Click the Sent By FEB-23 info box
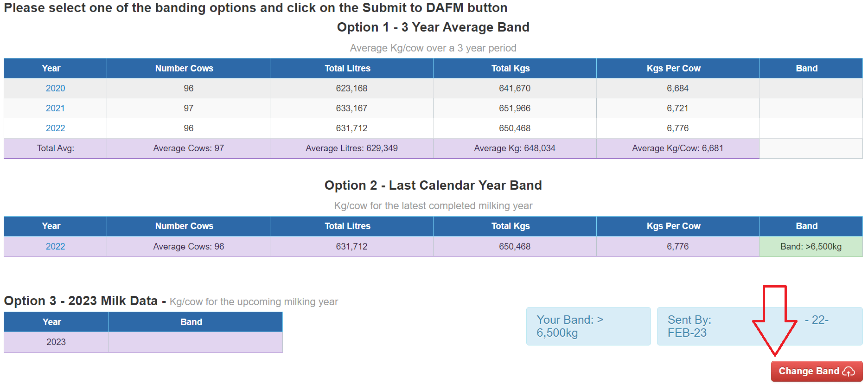868x384 pixels. point(759,326)
